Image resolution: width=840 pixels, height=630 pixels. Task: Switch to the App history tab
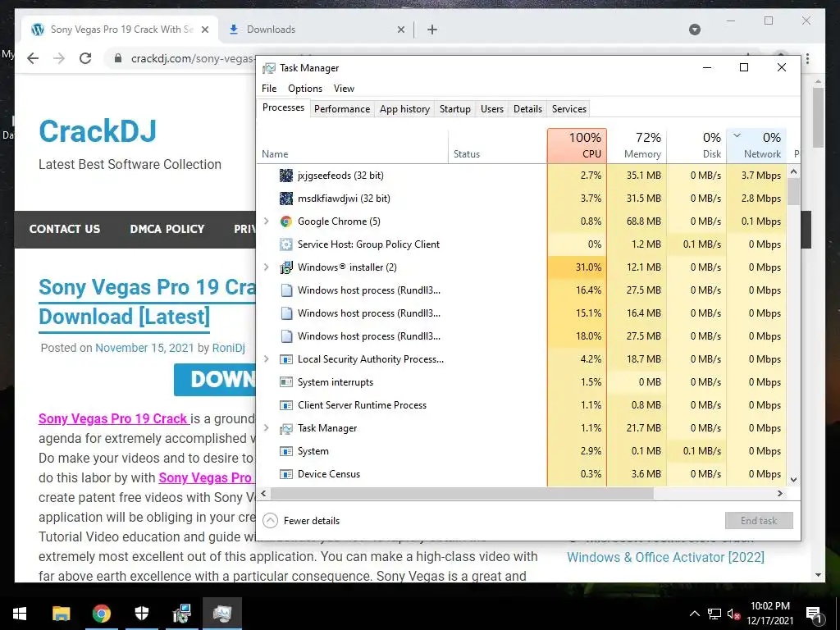404,109
